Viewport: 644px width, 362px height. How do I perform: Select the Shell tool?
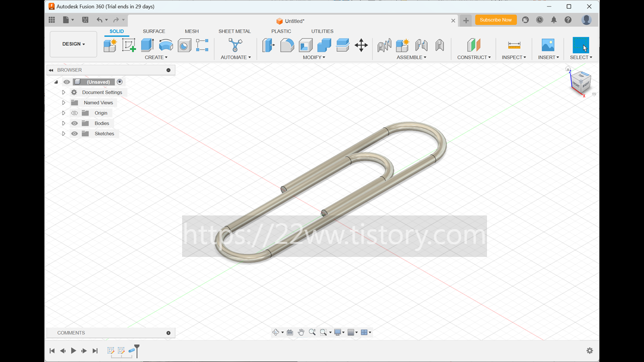pos(306,45)
